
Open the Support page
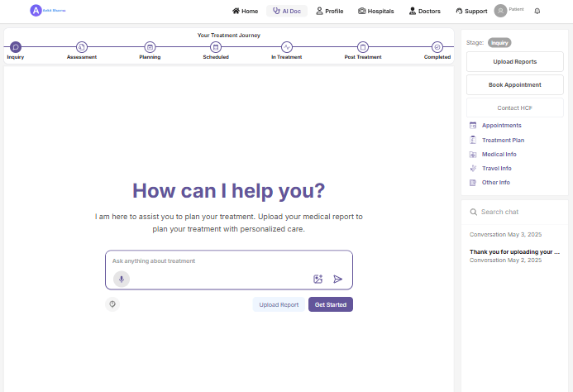tap(471, 11)
